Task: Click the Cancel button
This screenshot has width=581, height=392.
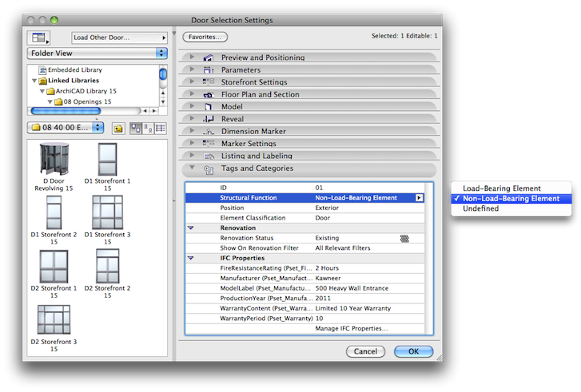Action: tap(365, 351)
